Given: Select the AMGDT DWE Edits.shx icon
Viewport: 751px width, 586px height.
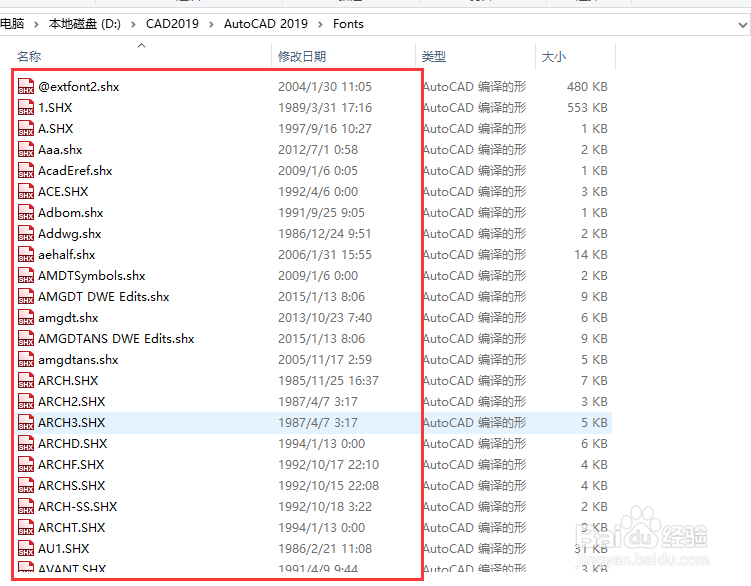Looking at the screenshot, I should point(26,297).
